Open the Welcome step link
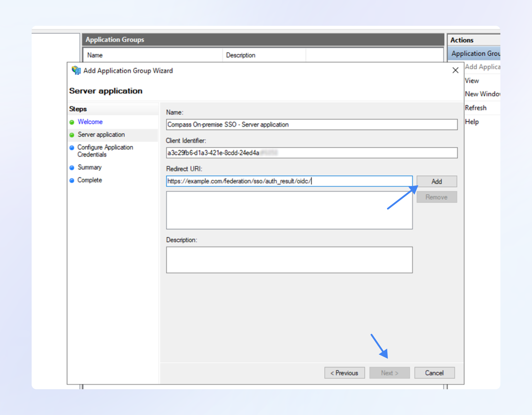 pos(90,122)
